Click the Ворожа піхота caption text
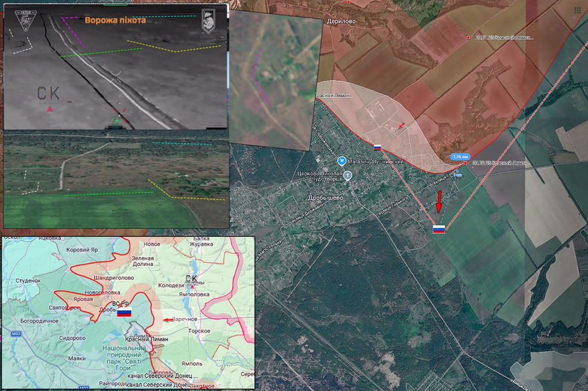 [115, 20]
